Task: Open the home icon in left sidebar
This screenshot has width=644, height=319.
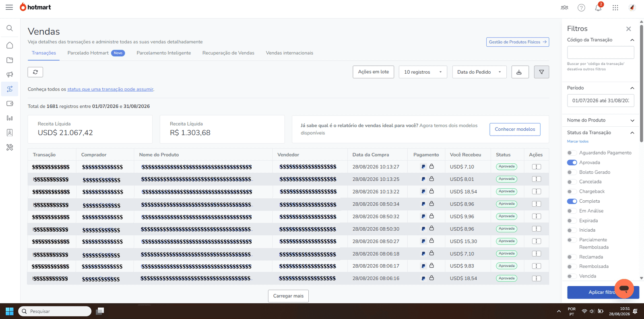Action: tap(10, 45)
